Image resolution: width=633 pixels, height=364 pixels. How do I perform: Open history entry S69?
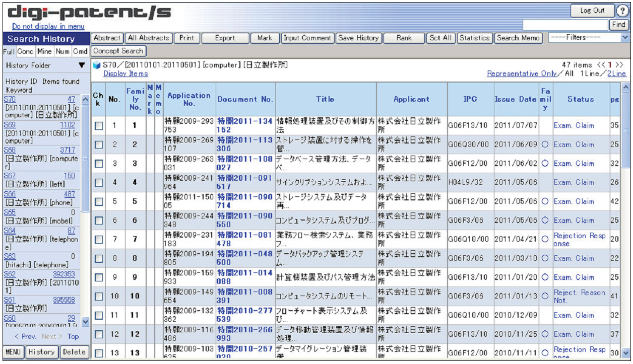tap(9, 124)
